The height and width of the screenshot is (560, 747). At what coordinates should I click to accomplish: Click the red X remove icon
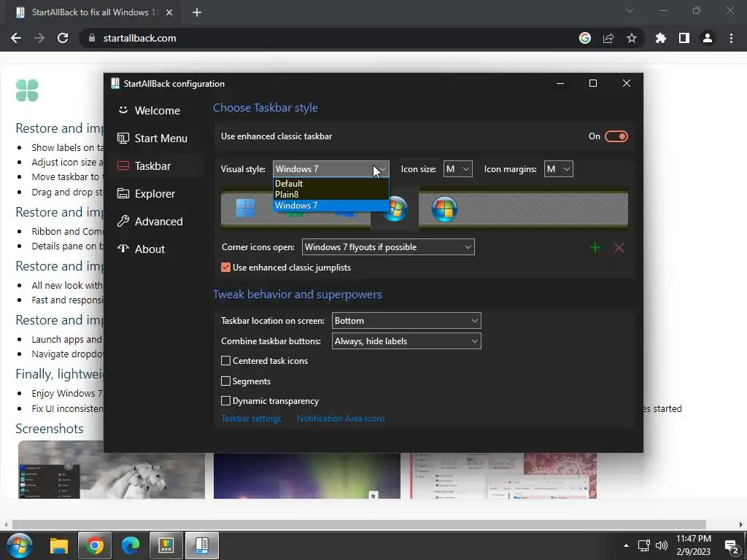(x=619, y=247)
